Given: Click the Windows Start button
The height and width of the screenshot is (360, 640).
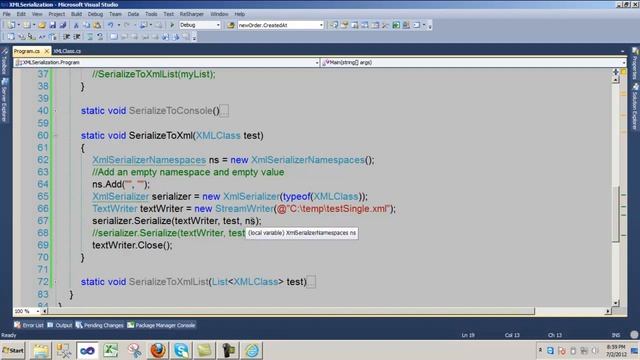Looking at the screenshot, I should pyautogui.click(x=13, y=350).
